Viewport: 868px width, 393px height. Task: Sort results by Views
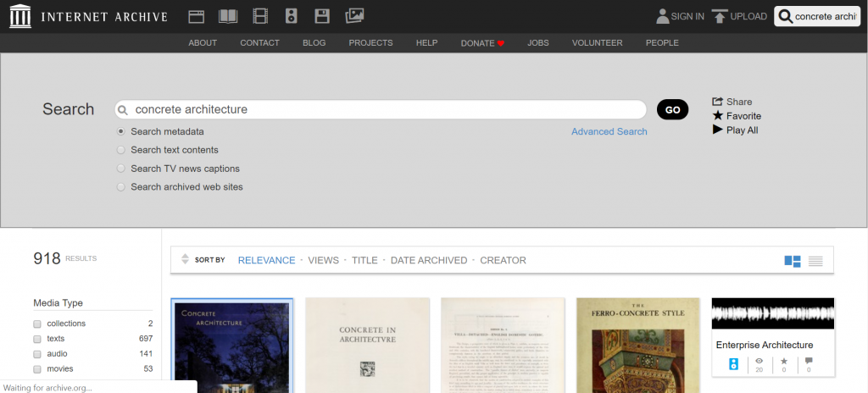(323, 260)
